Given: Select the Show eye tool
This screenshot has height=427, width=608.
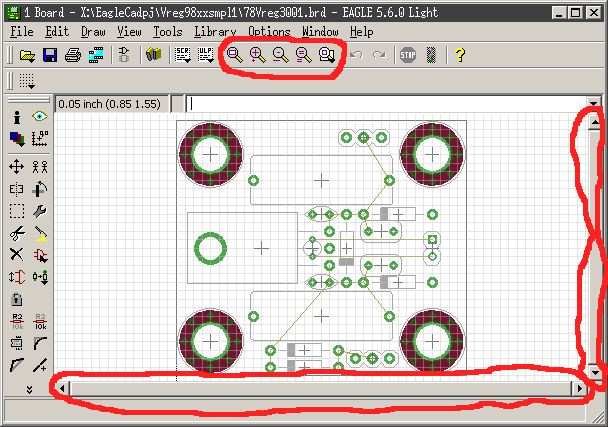Looking at the screenshot, I should coord(40,116).
